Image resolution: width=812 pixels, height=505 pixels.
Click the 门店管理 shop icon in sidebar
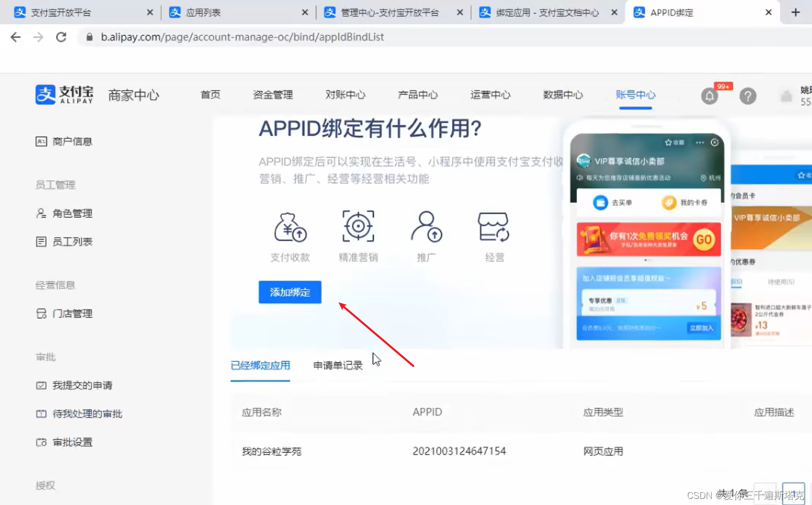(41, 313)
